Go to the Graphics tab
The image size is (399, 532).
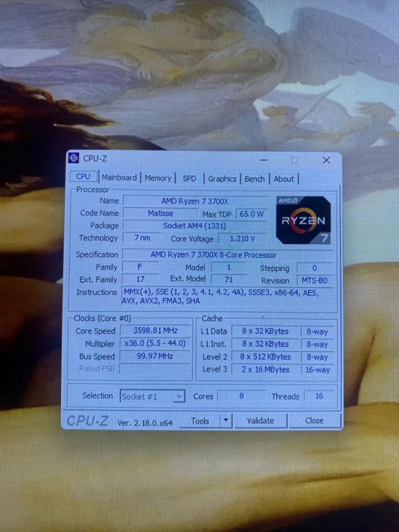(x=222, y=179)
